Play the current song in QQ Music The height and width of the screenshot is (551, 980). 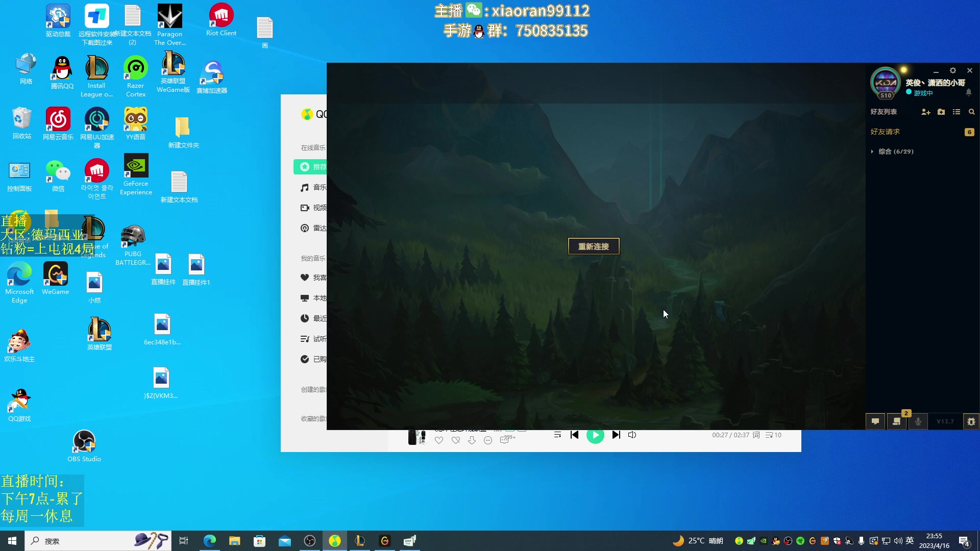(x=595, y=436)
